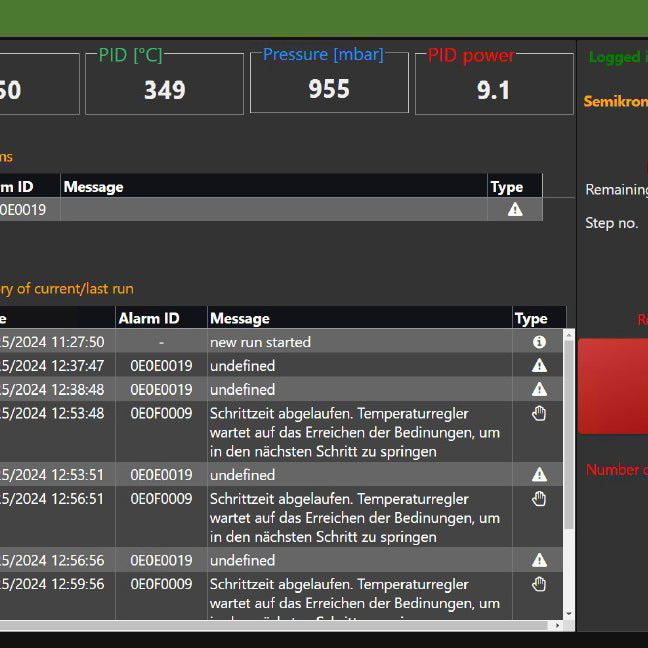Click the Semikron label in the right panel
The width and height of the screenshot is (648, 648).
[x=616, y=101]
